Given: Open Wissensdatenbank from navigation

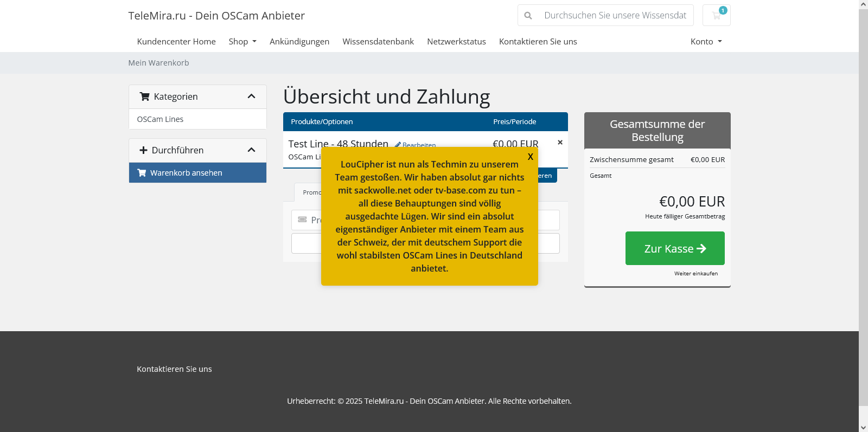Looking at the screenshot, I should [x=378, y=42].
